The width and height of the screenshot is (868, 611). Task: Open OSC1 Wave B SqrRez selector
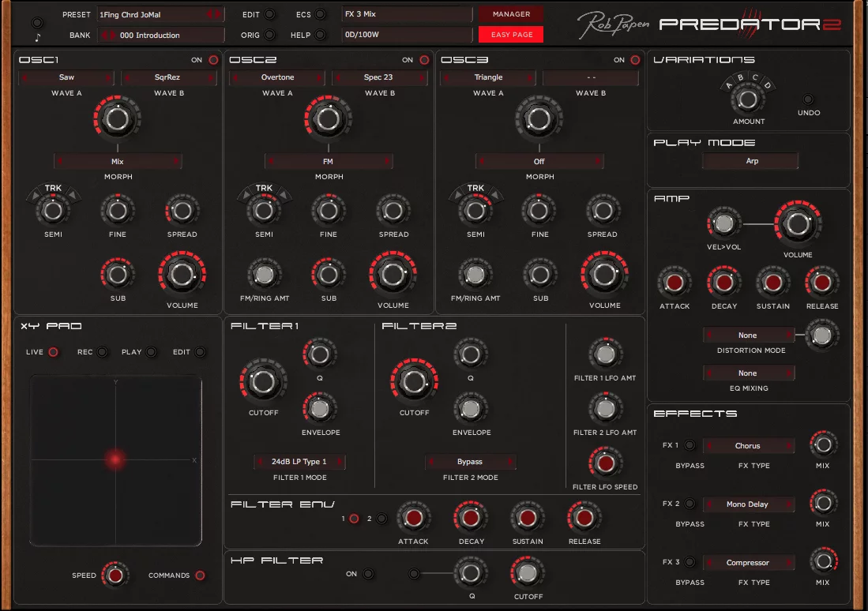pos(167,77)
